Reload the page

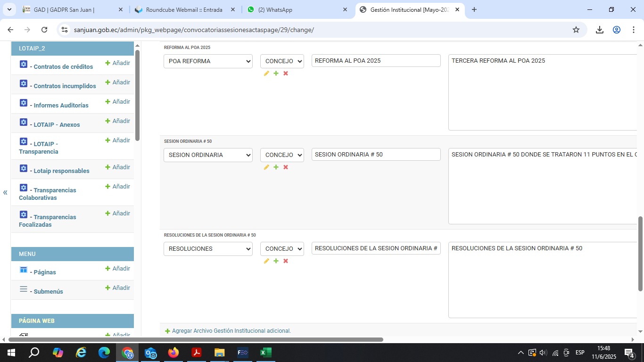(44, 30)
